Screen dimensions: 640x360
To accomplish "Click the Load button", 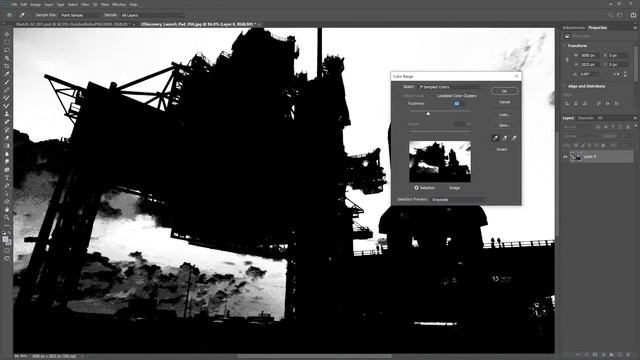I will click(x=504, y=115).
